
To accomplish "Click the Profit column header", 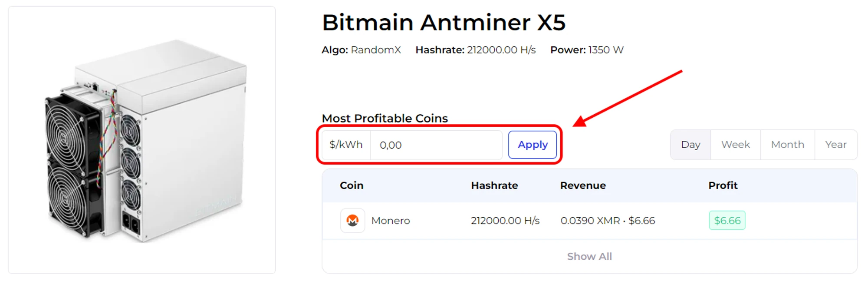I will (723, 185).
